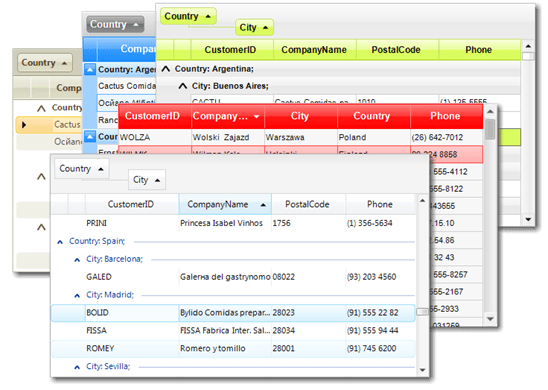This screenshot has width=548, height=390.
Task: Click scroll-up arrow of white front grid
Action: [422, 201]
